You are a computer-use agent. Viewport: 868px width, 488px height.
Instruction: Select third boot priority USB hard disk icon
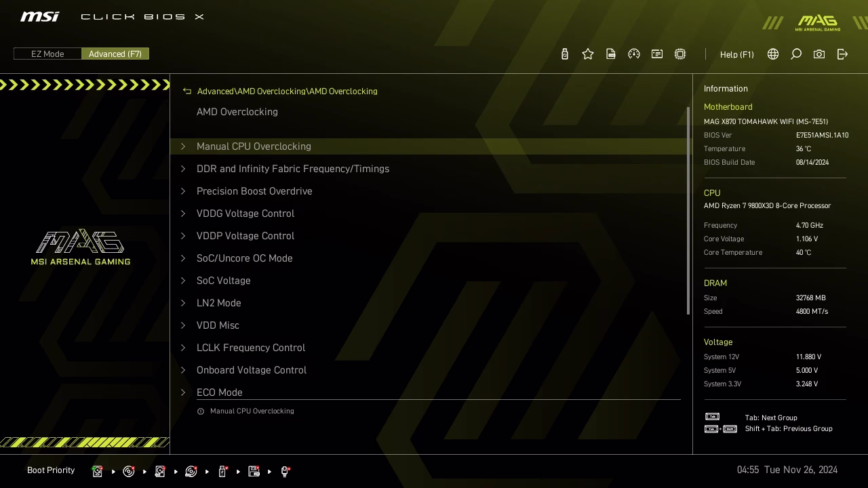pos(160,471)
